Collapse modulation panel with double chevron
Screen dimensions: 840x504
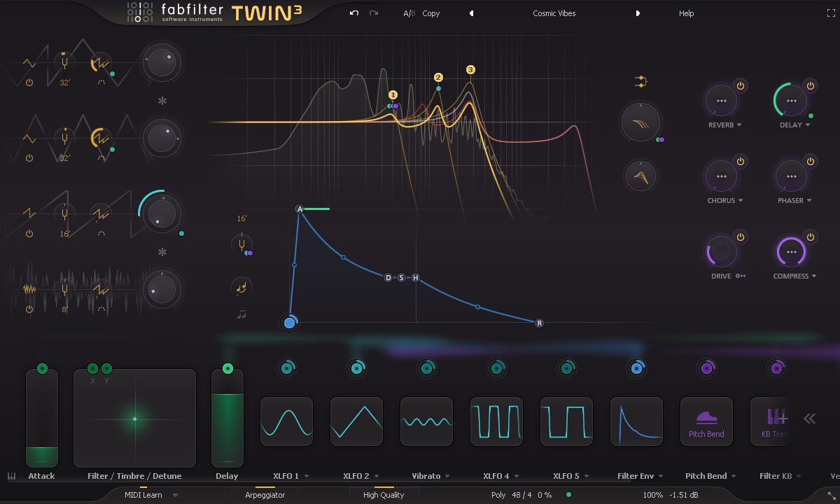pyautogui.click(x=809, y=419)
